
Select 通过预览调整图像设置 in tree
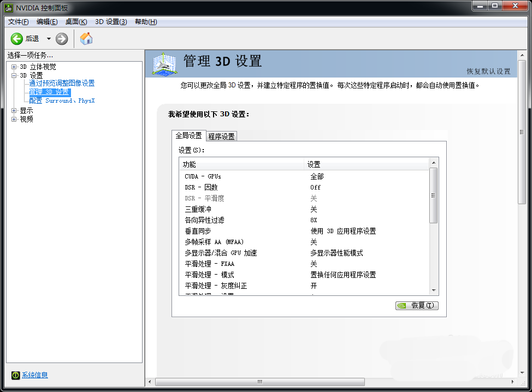coord(62,83)
